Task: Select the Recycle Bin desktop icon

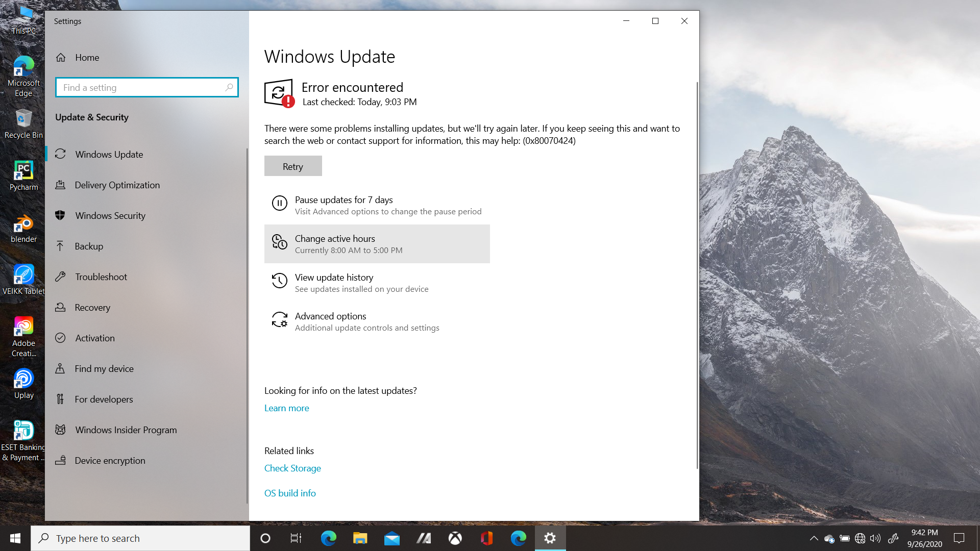Action: [x=23, y=124]
